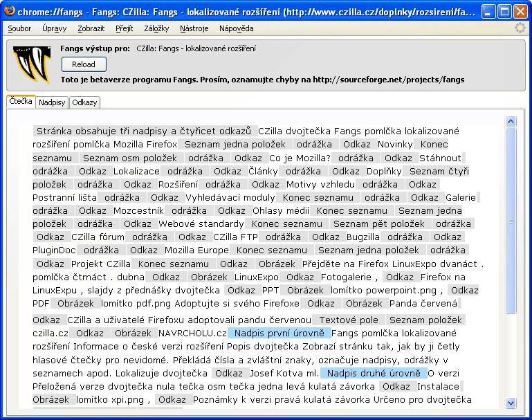Click the word 'Mozcestník'
The width and height of the screenshot is (532, 420).
(x=138, y=211)
